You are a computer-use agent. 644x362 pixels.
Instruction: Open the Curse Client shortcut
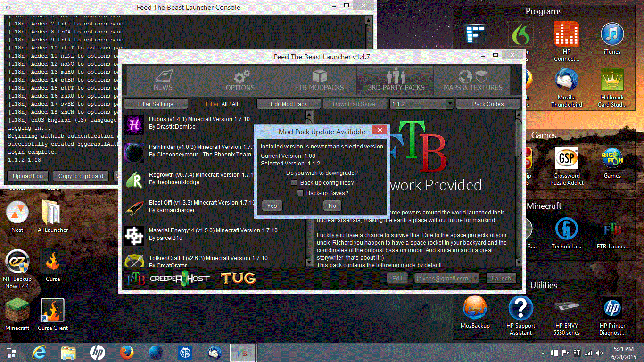pos(53,315)
